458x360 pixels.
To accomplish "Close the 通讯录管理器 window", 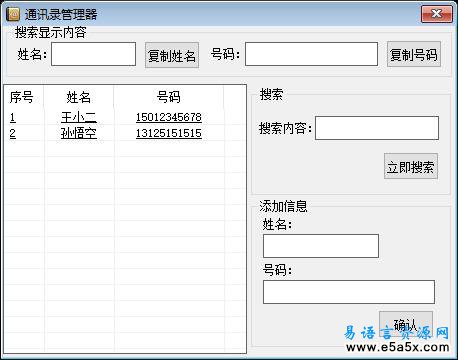I will [x=437, y=14].
